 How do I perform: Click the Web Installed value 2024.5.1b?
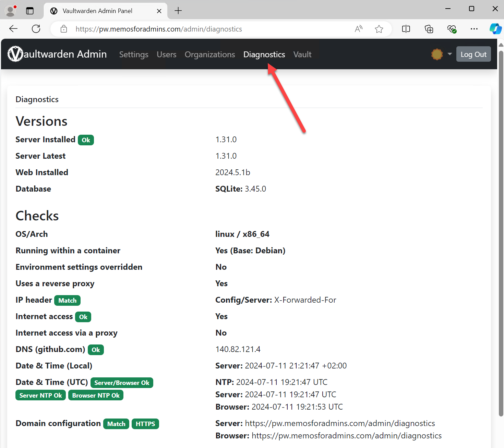pyautogui.click(x=233, y=172)
